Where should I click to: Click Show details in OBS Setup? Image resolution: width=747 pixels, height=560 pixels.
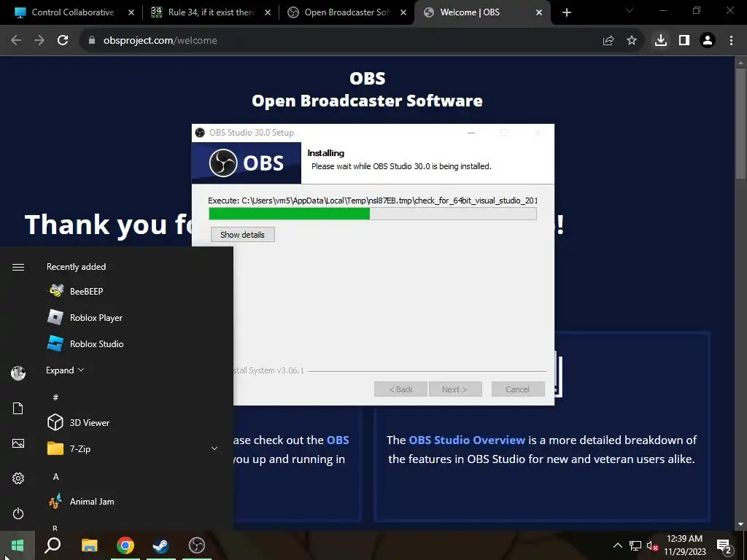242,234
